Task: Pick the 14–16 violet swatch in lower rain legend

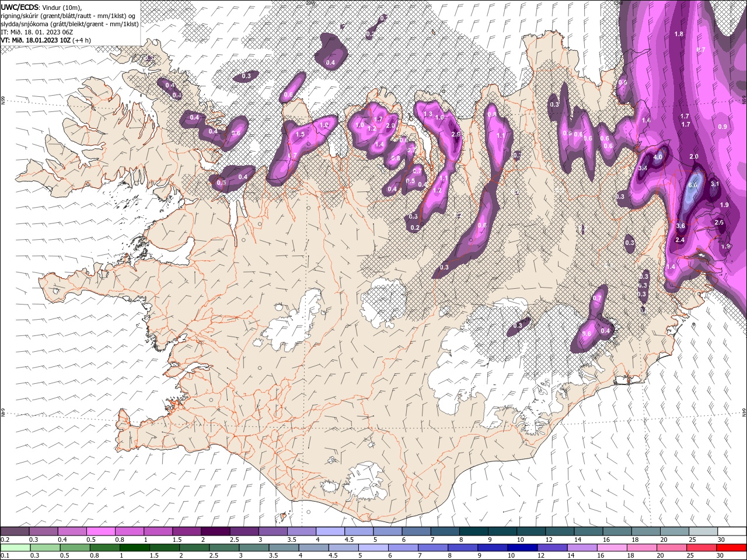Action: coord(582,548)
